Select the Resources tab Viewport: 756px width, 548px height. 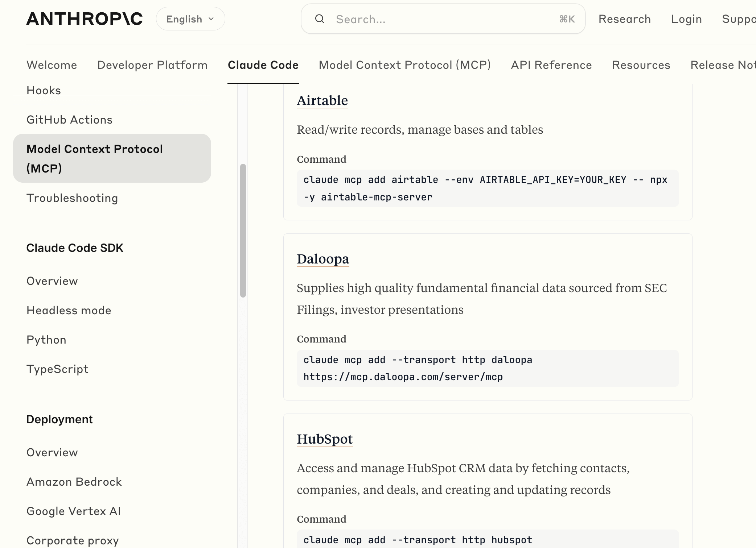(641, 65)
